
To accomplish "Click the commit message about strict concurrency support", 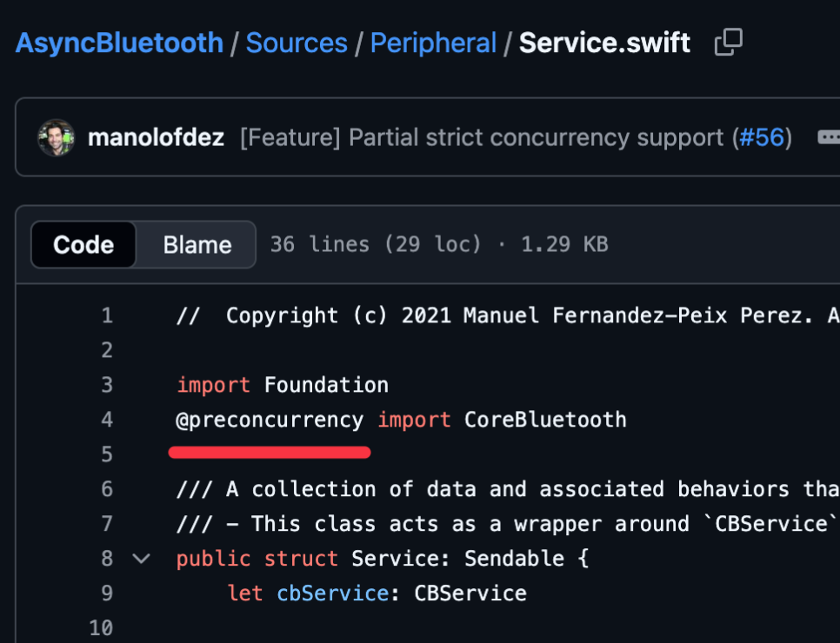I will coord(487,137).
